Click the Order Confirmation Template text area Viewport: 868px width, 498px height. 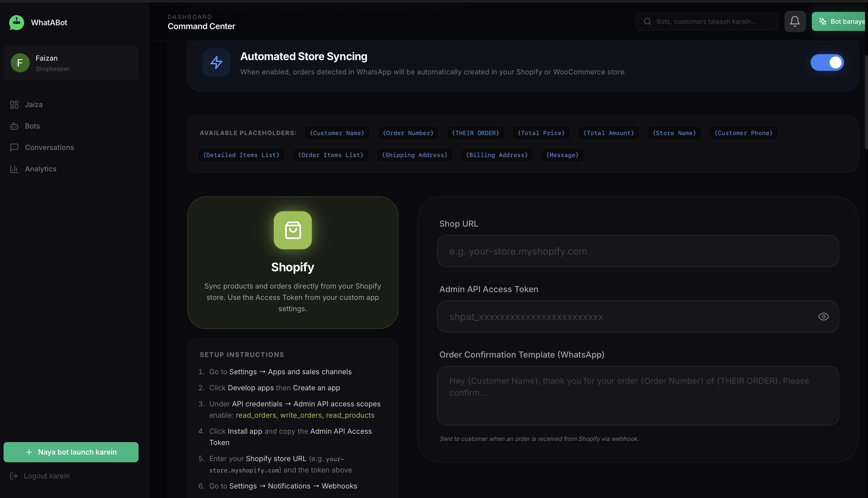[x=637, y=395]
